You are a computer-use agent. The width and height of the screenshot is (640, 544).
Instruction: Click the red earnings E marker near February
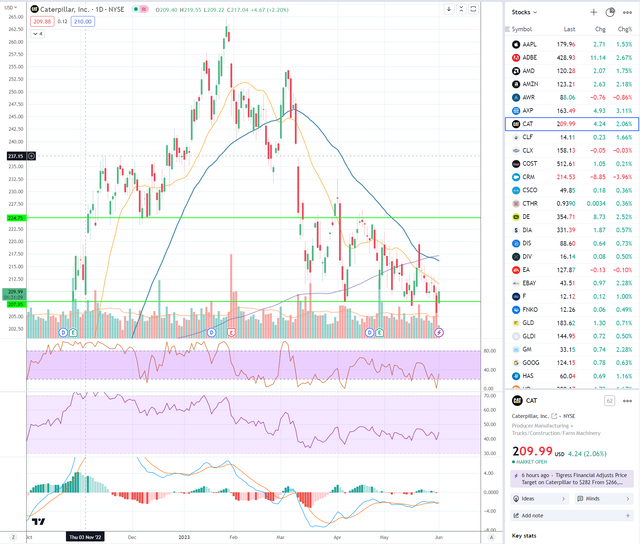point(231,333)
